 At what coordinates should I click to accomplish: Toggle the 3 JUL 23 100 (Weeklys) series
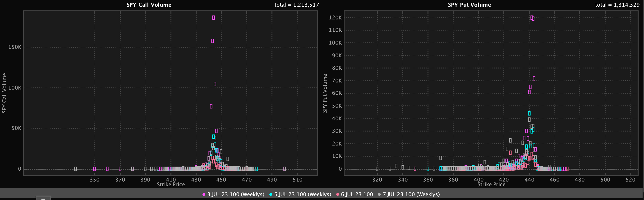pos(235,194)
